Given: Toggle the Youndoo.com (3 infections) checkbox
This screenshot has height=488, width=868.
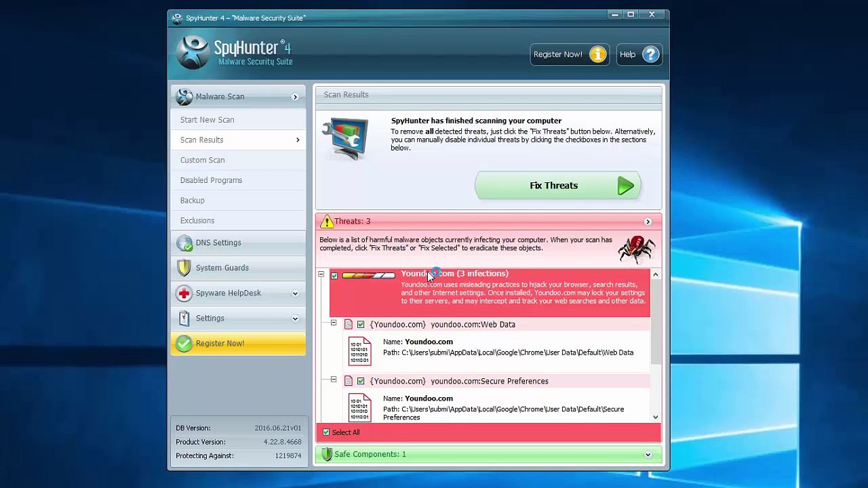Looking at the screenshot, I should pyautogui.click(x=334, y=276).
